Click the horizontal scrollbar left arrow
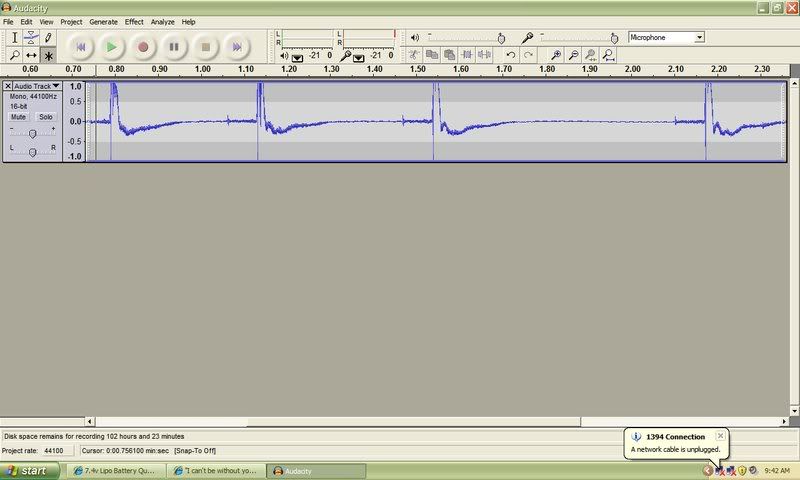This screenshot has height=480, width=800. [90, 421]
